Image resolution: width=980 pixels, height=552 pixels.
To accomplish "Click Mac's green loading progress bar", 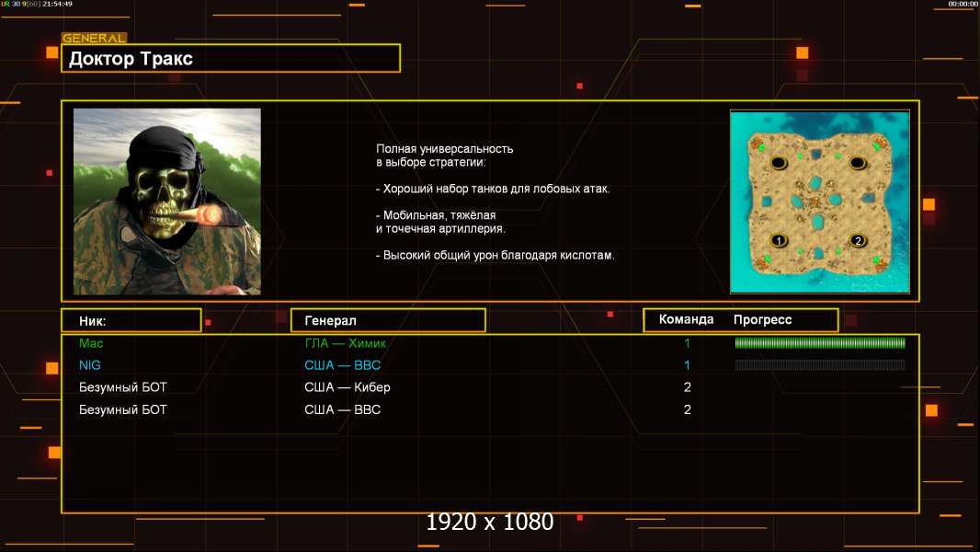I will 820,342.
